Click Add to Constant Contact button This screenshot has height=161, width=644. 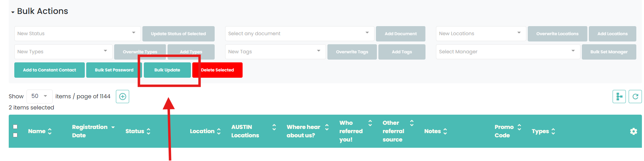[x=50, y=70]
